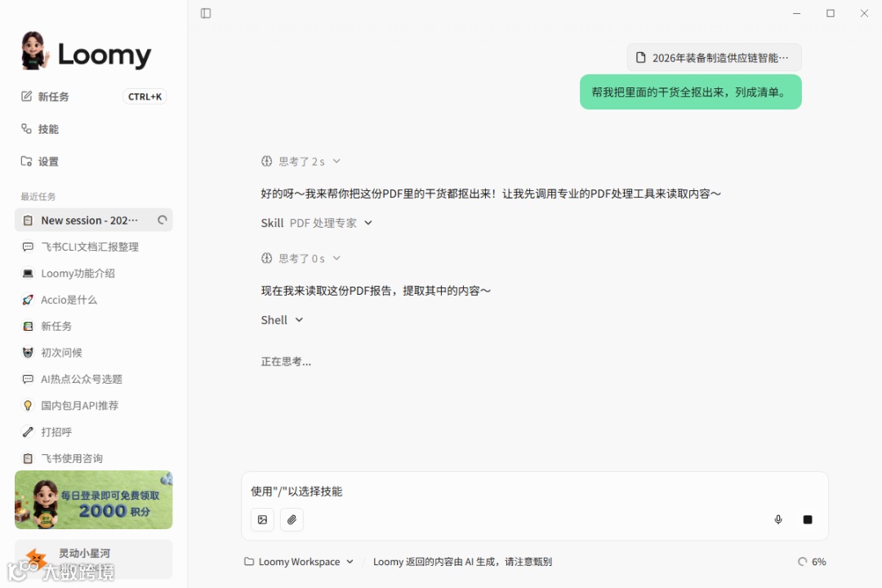Click the paperclip attachment icon
The height and width of the screenshot is (588, 882).
292,519
